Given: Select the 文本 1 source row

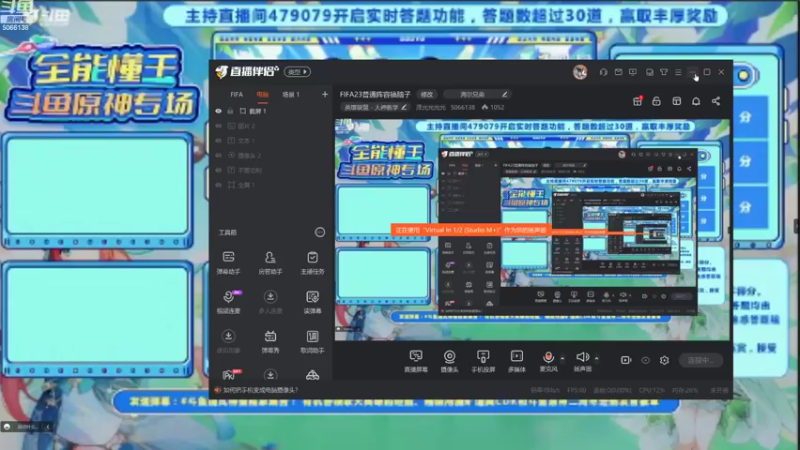Looking at the screenshot, I should (270, 141).
